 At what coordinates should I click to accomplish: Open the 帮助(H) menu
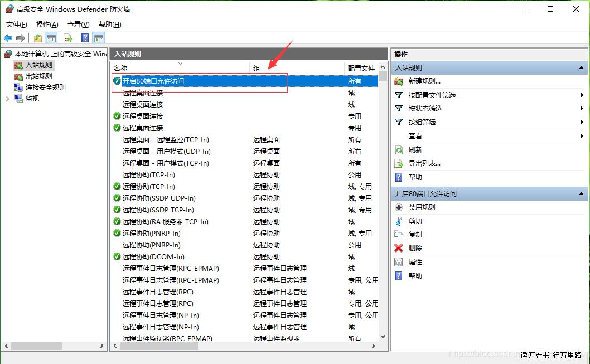pos(110,25)
